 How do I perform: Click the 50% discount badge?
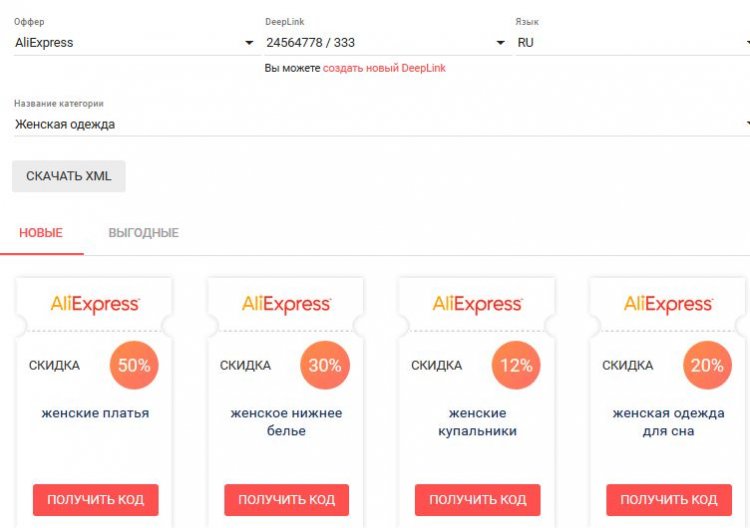click(134, 365)
